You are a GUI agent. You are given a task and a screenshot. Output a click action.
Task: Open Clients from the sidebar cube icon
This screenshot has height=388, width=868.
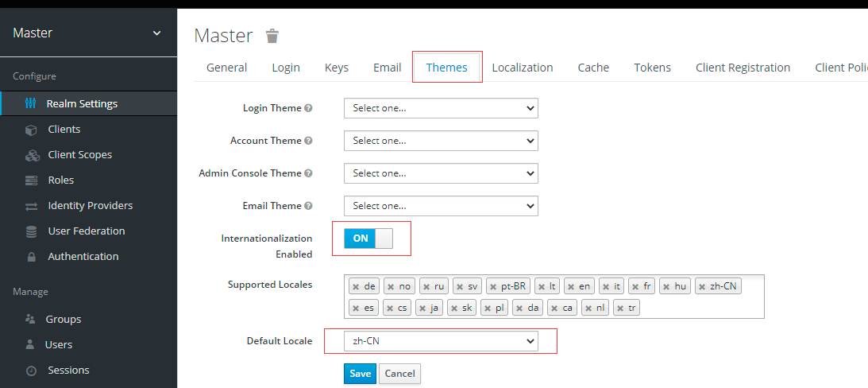(x=32, y=130)
